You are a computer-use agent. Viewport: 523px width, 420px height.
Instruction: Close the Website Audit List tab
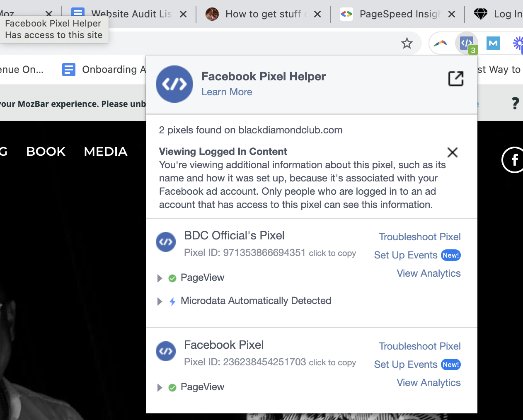pyautogui.click(x=183, y=14)
